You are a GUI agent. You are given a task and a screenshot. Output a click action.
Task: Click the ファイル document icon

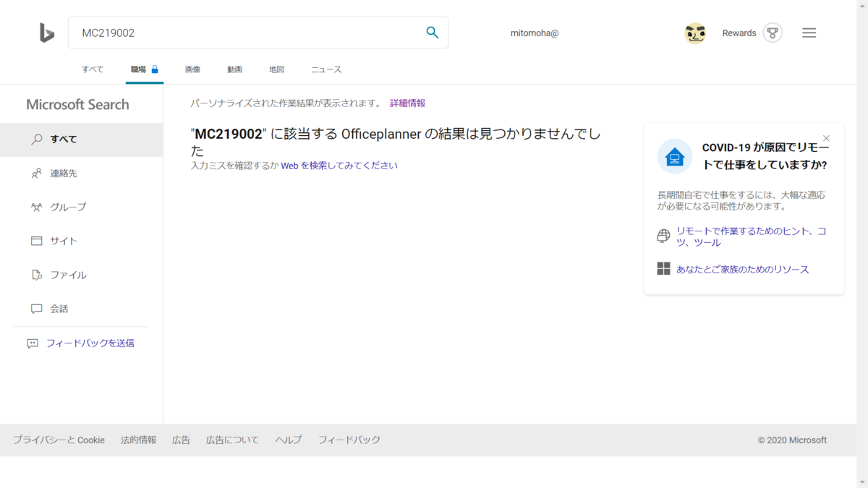coord(37,275)
